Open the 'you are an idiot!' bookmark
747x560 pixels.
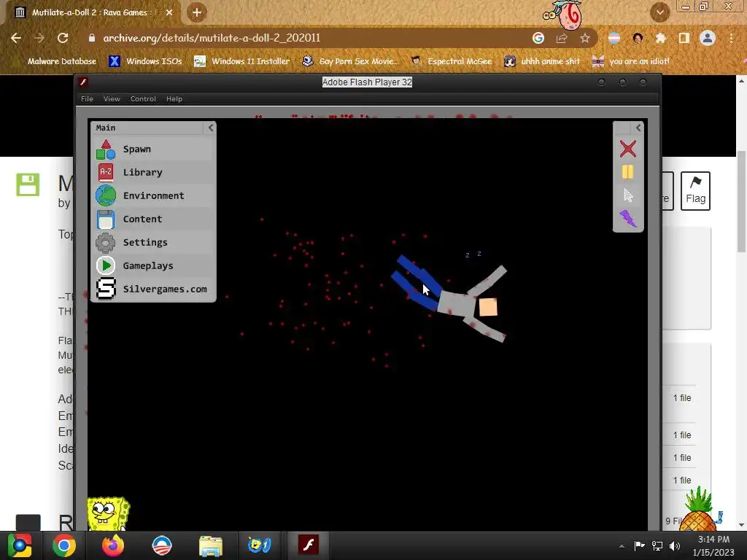(631, 61)
